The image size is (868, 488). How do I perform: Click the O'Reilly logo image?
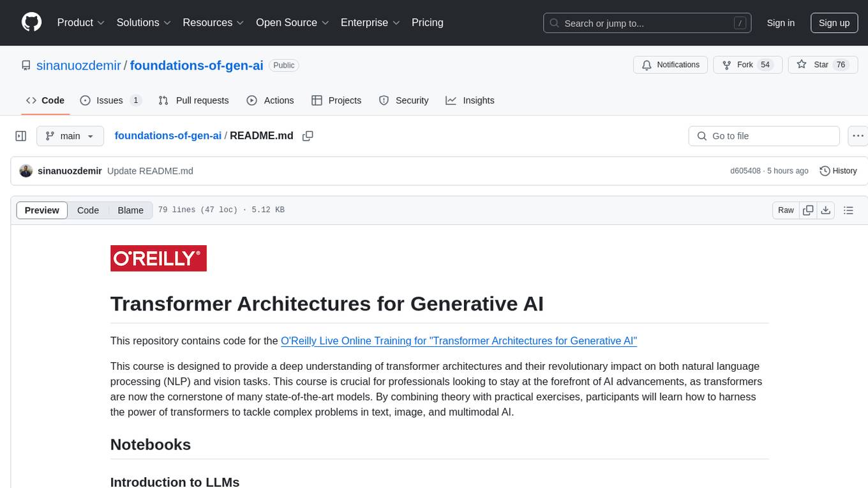click(158, 258)
